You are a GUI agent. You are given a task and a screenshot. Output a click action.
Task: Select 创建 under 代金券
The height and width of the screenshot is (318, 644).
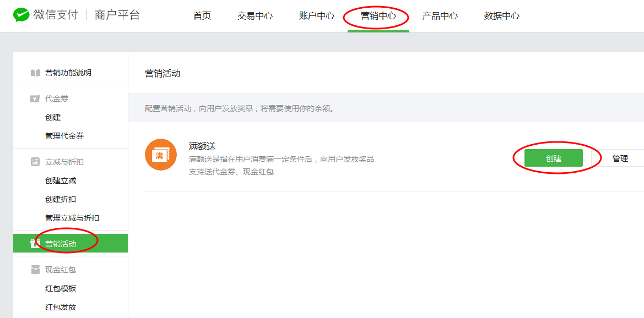53,117
